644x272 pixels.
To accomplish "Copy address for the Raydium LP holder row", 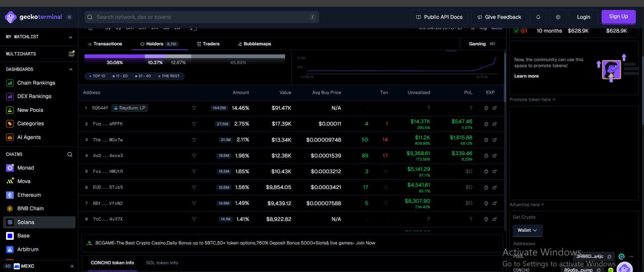I will 486,108.
